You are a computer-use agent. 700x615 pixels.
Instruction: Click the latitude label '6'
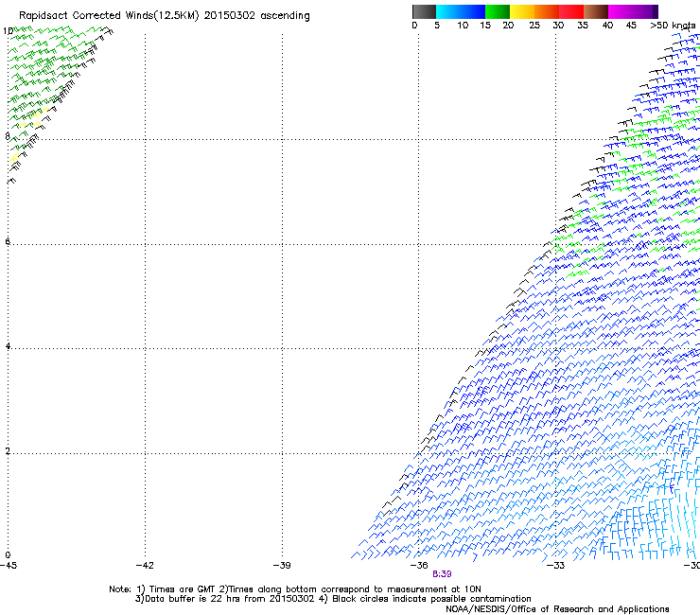coord(8,241)
